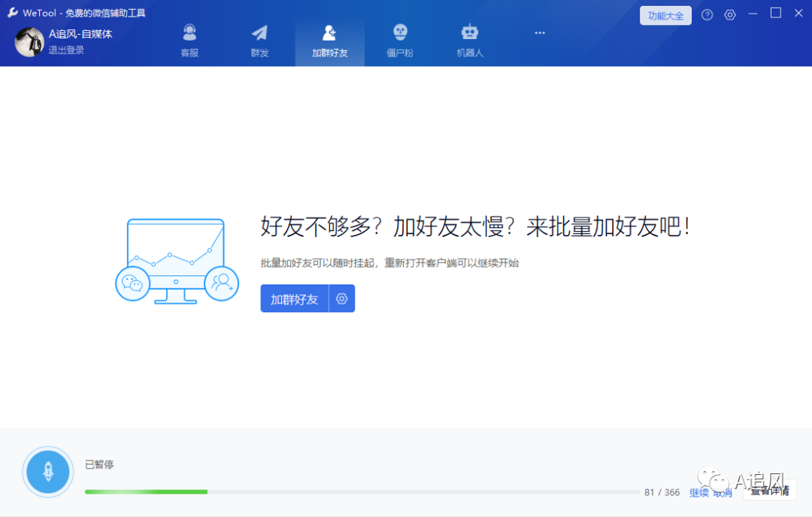Click the A追风-自媒体 account name
This screenshot has width=812, height=517.
pos(80,34)
